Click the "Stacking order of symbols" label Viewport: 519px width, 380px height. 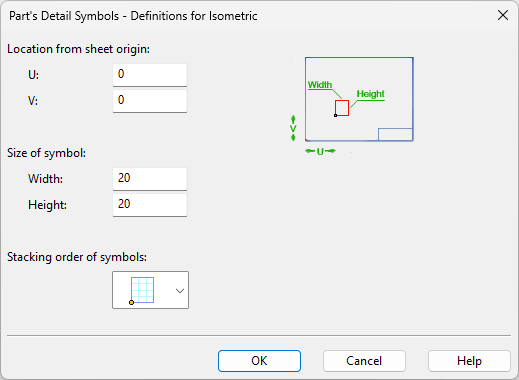click(x=77, y=257)
